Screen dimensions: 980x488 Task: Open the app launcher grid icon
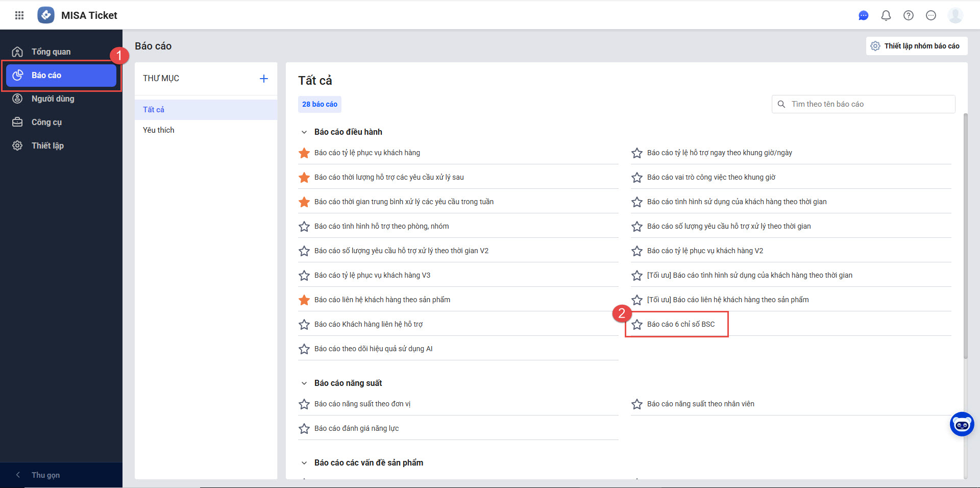[19, 15]
